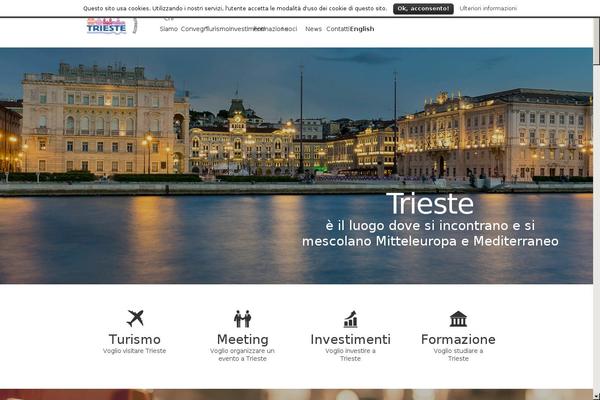The width and height of the screenshot is (600, 400).
Task: Open the 'Convegni' menu item
Action: [x=192, y=29]
